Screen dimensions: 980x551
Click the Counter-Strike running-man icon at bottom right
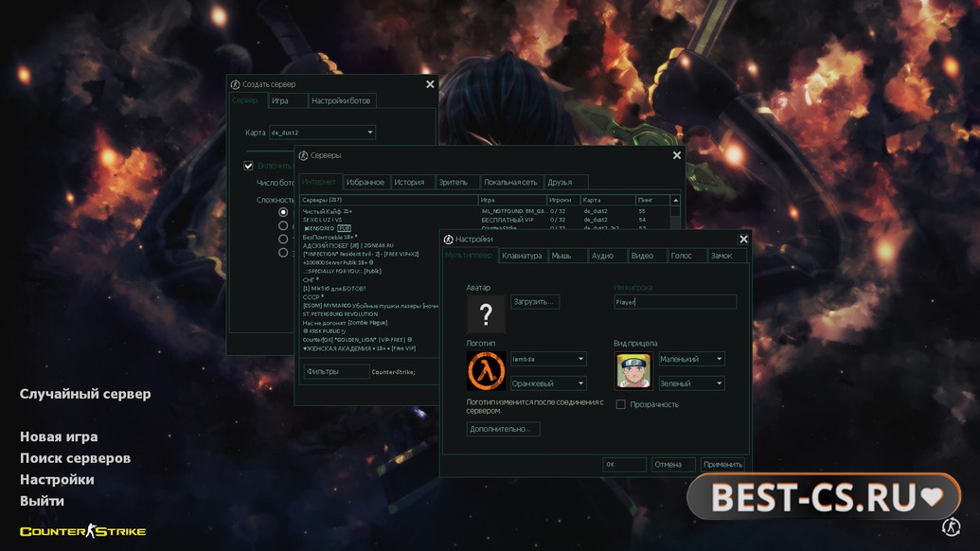951,526
